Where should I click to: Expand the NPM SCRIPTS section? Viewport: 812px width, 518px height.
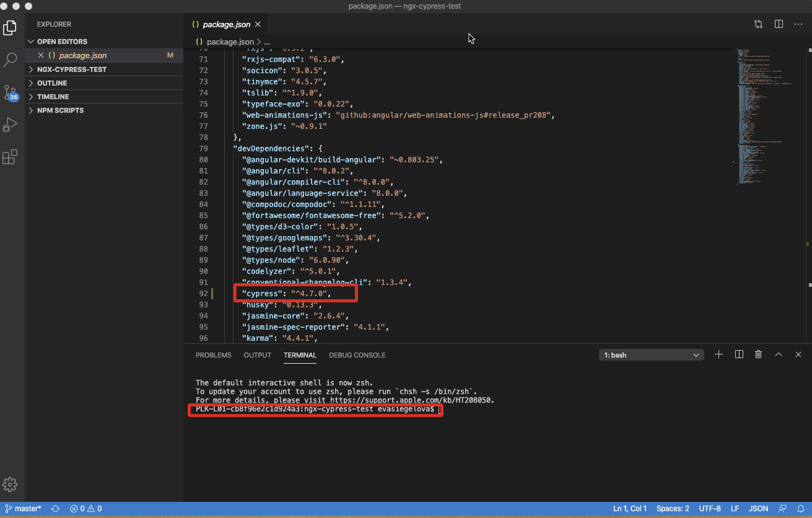60,110
